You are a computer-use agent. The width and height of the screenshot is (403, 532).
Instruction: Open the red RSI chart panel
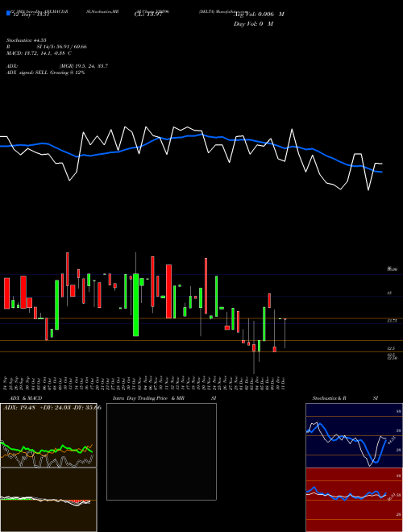pyautogui.click(x=354, y=500)
